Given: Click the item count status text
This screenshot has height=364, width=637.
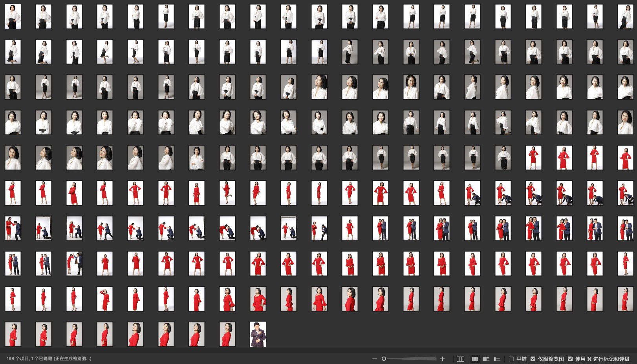Looking at the screenshot, I should (49, 359).
